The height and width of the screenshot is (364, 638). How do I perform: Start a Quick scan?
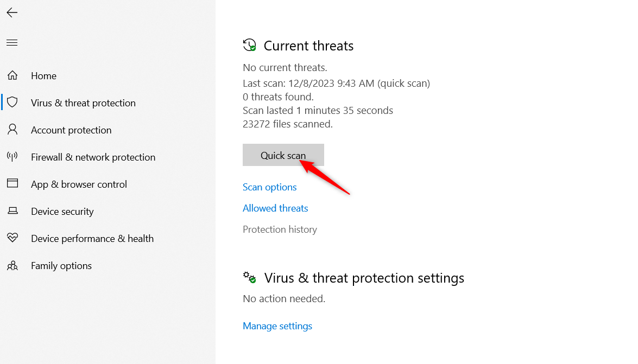point(283,155)
